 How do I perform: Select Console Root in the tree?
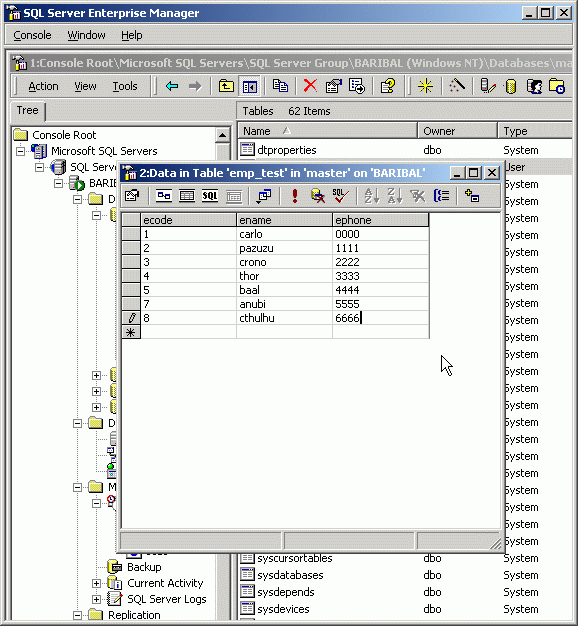click(64, 135)
